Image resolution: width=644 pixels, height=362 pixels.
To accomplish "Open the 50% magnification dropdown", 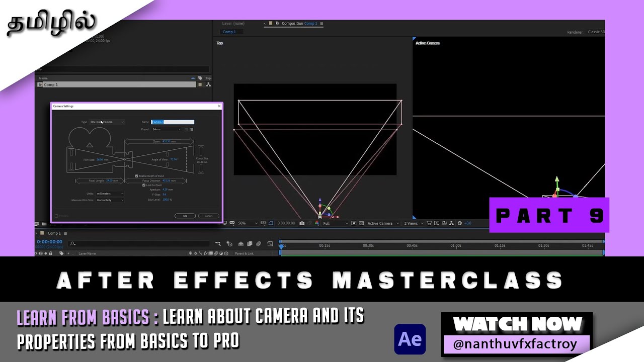I will pyautogui.click(x=247, y=223).
